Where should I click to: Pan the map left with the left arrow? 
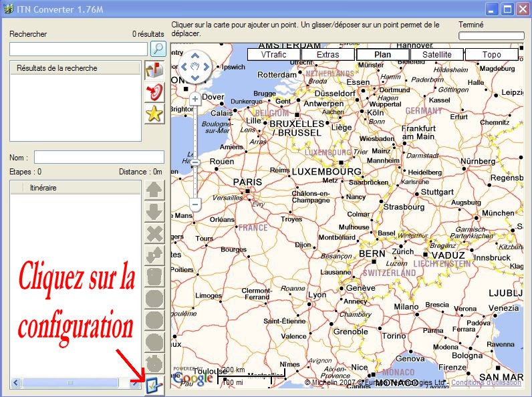(x=184, y=67)
